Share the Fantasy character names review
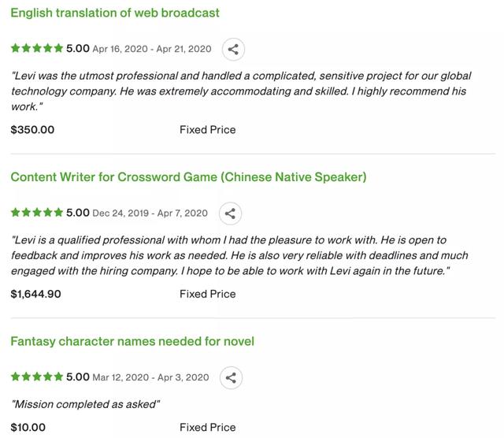This screenshot has height=438, width=504. [x=231, y=377]
